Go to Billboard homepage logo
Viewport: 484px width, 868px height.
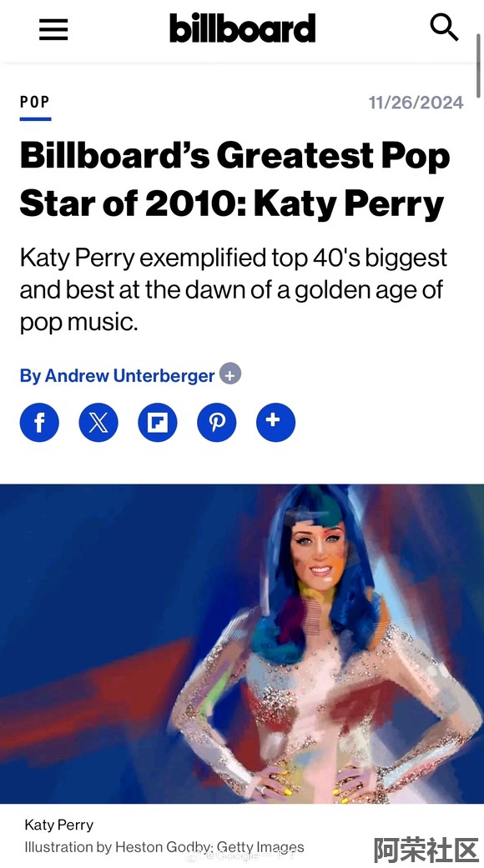tap(242, 28)
